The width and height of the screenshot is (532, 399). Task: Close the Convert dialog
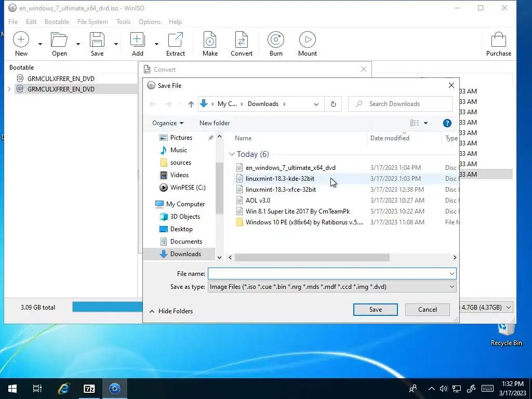coord(363,69)
